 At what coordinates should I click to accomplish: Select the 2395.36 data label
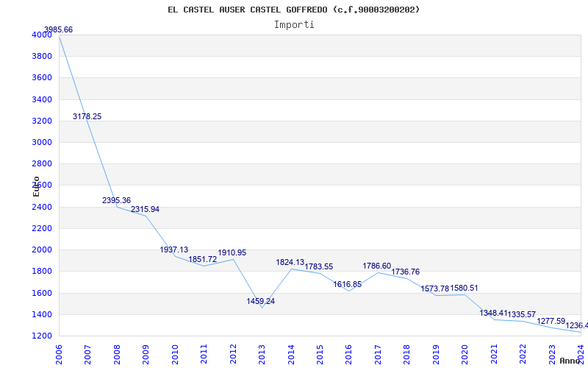click(116, 200)
